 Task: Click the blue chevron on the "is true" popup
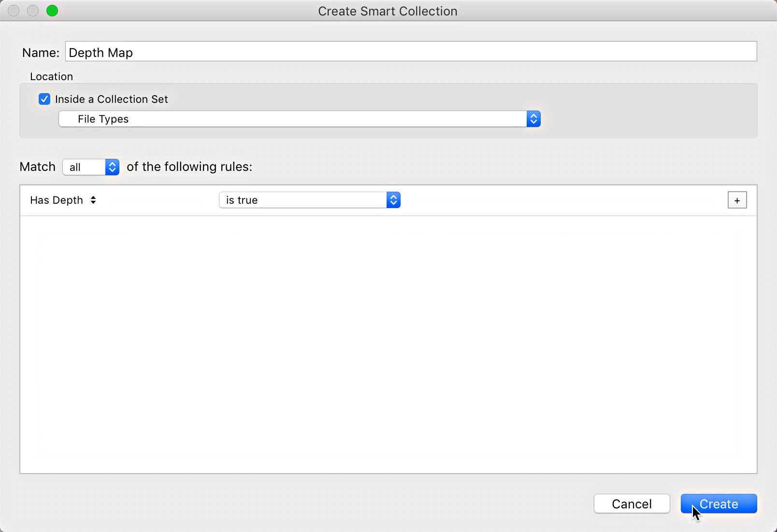tap(394, 200)
